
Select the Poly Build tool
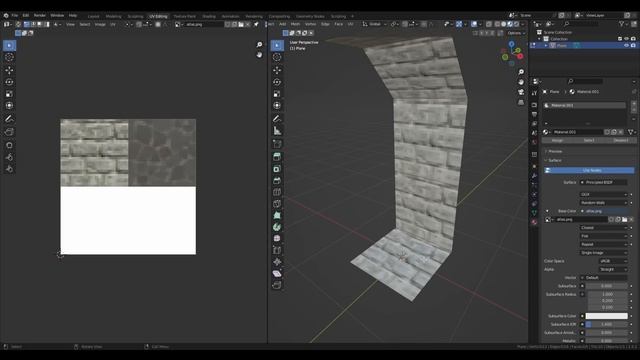[x=277, y=215]
